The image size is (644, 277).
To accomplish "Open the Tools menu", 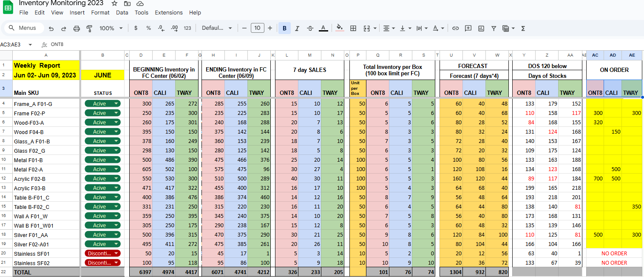I will tap(142, 13).
